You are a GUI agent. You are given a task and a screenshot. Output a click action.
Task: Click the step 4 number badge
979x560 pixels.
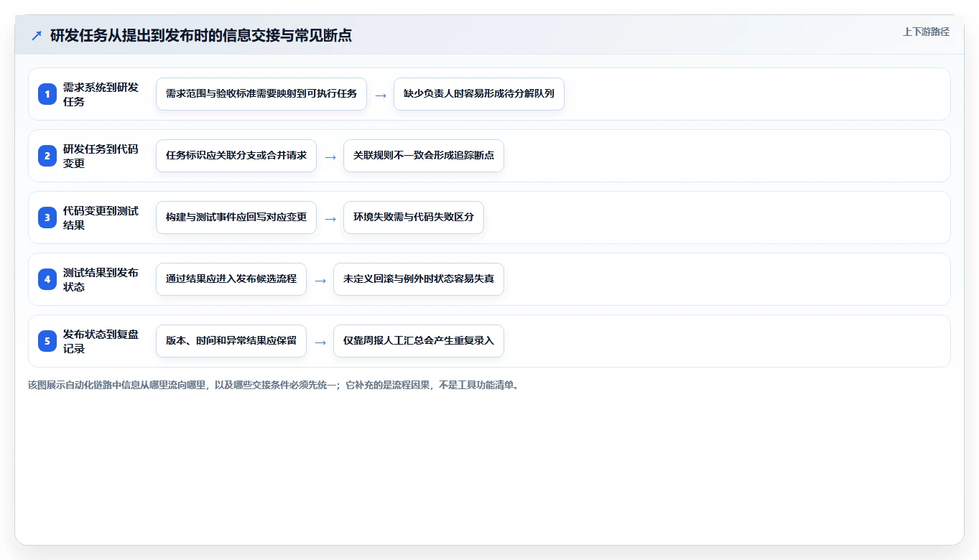pyautogui.click(x=47, y=279)
